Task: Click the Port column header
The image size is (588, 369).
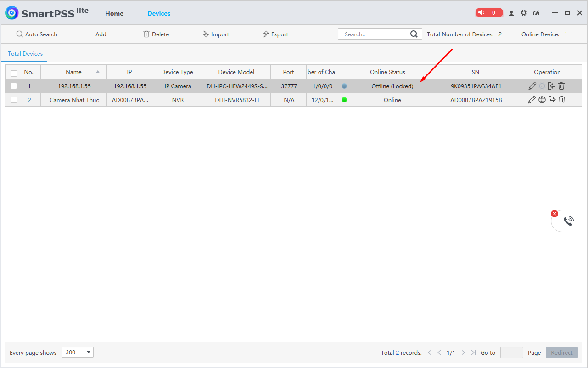Action: click(x=289, y=72)
